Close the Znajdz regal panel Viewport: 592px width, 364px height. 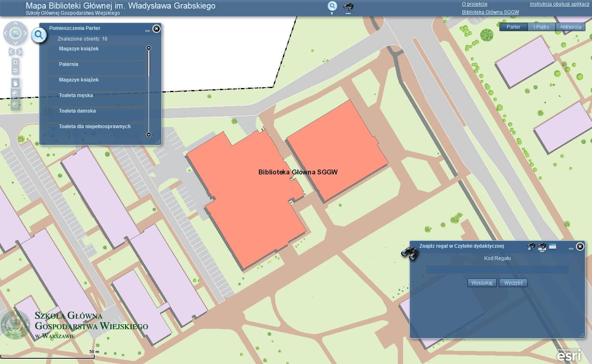[580, 246]
